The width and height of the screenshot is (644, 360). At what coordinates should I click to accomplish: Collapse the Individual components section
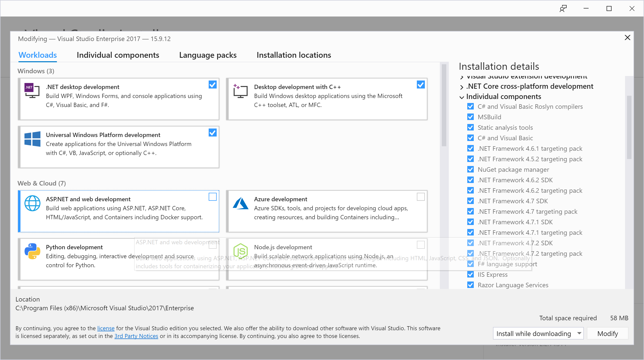pos(462,97)
